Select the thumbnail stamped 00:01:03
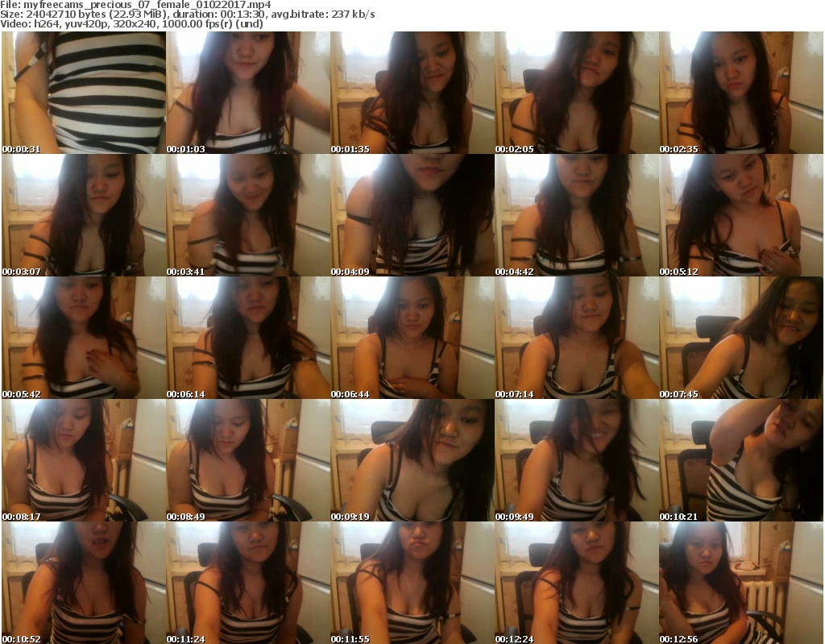The image size is (825, 644). tap(248, 93)
